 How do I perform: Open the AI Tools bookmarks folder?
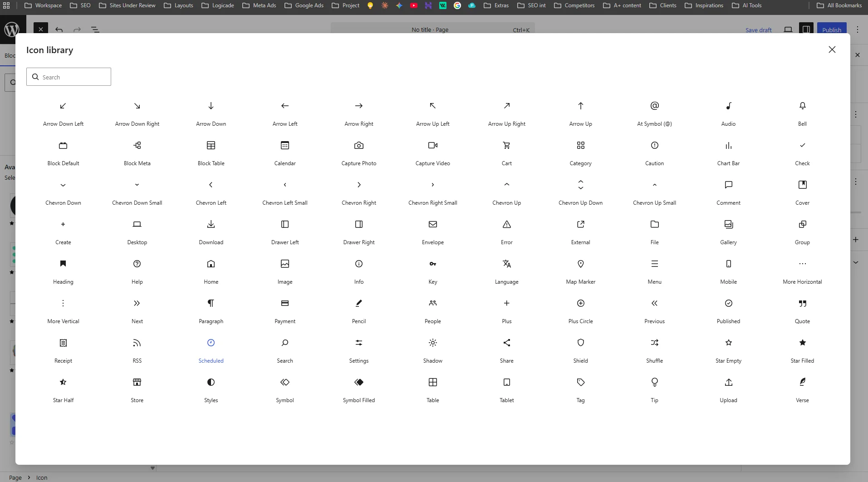tap(746, 5)
